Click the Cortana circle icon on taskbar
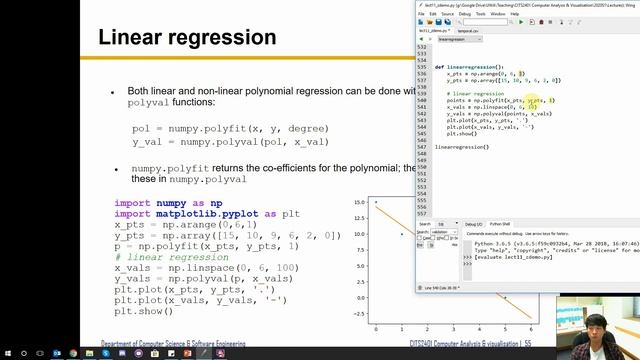 click(24, 353)
